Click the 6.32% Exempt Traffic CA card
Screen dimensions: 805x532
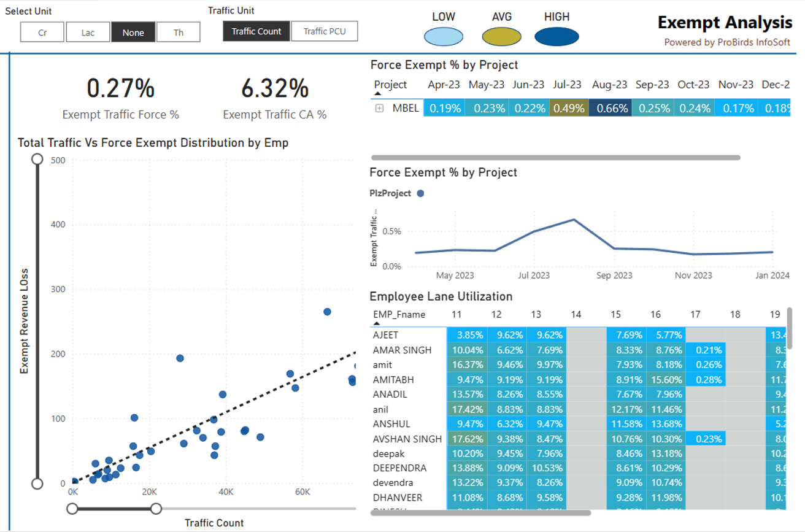coord(274,97)
